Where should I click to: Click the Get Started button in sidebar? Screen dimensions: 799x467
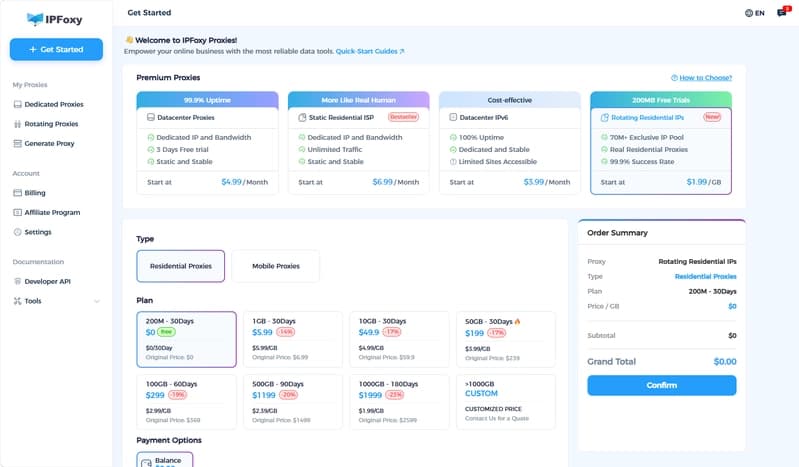tap(56, 49)
